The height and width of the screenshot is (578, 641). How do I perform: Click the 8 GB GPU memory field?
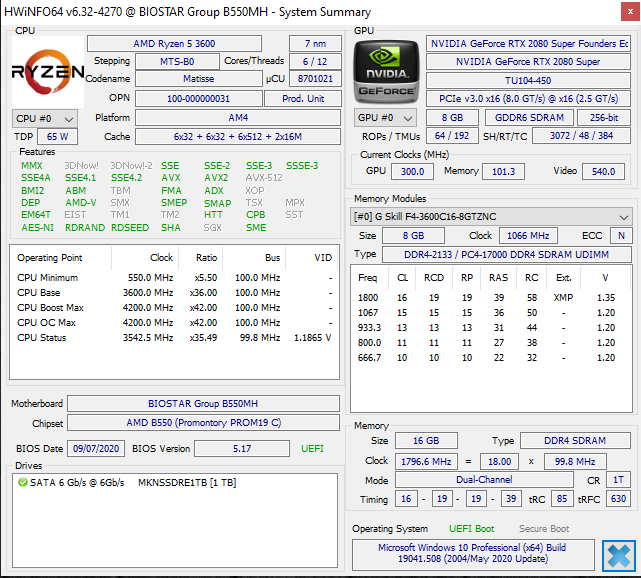pos(452,118)
